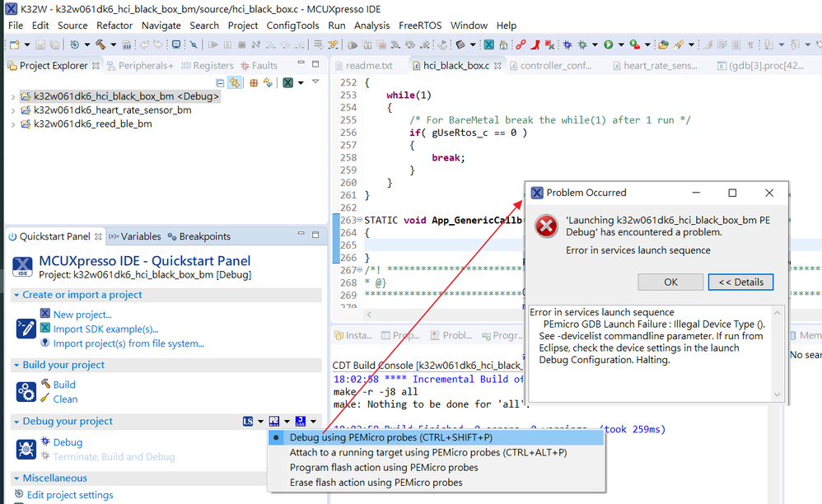Expand the k32w061dk6_reed_ble_bm project

pos(12,124)
